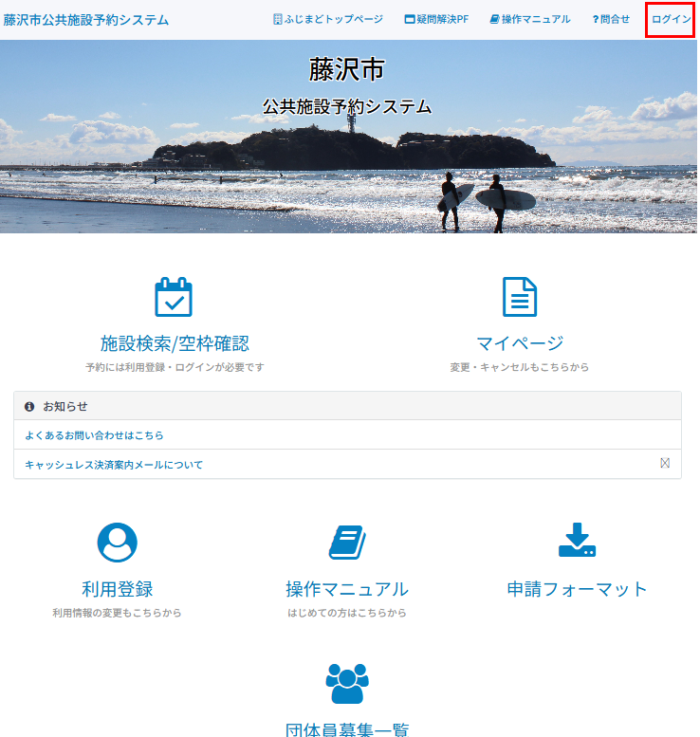Click the 藤沢市公共施設予約システム site title
This screenshot has width=700, height=737.
click(x=86, y=20)
